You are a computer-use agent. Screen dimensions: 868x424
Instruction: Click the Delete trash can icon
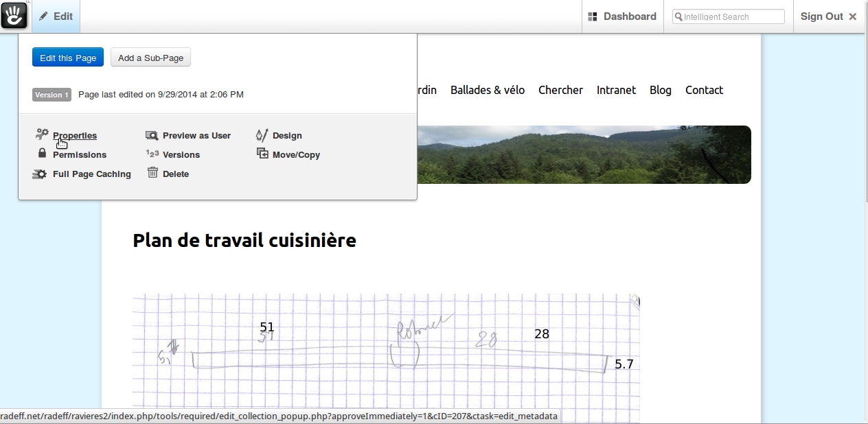[152, 173]
